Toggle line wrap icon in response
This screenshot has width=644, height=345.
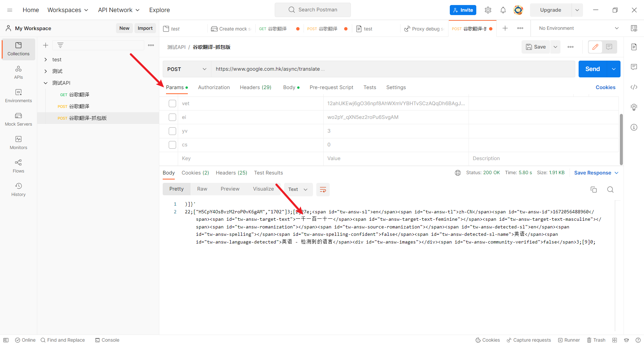(323, 190)
